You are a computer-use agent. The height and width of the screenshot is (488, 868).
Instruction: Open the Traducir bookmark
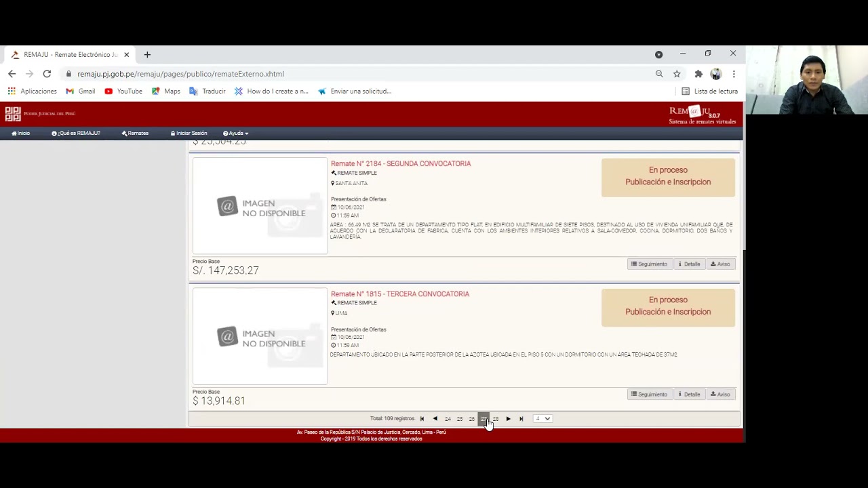(208, 91)
